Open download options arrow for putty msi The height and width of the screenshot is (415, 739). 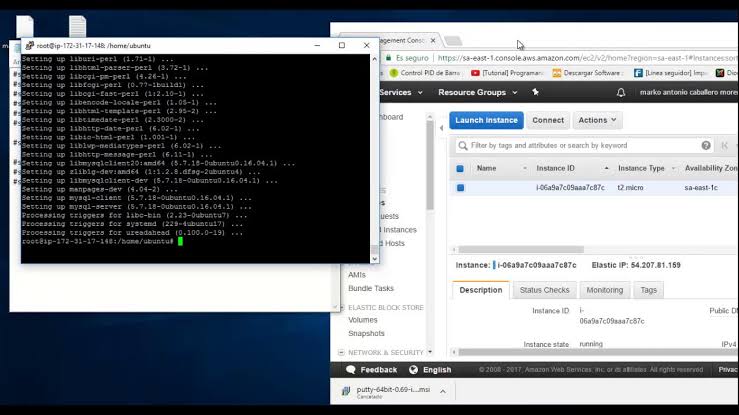[443, 391]
